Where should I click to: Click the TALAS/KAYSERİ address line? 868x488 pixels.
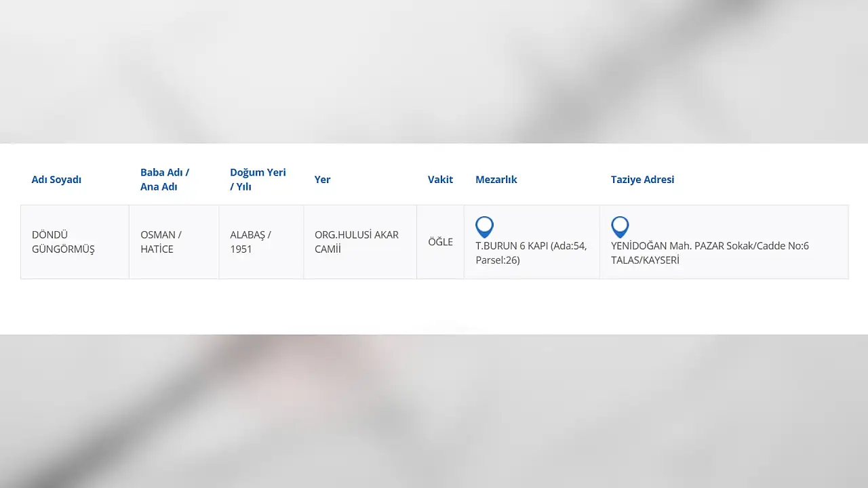[645, 260]
